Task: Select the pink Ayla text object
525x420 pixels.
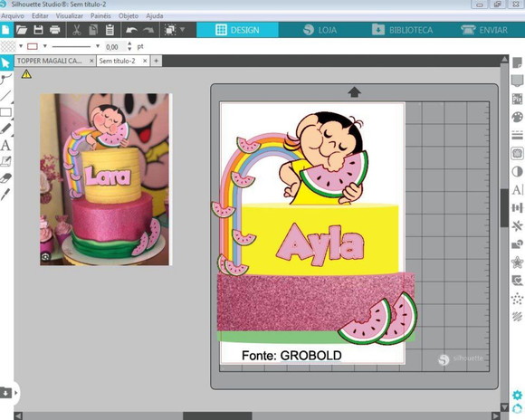Action: (x=320, y=245)
